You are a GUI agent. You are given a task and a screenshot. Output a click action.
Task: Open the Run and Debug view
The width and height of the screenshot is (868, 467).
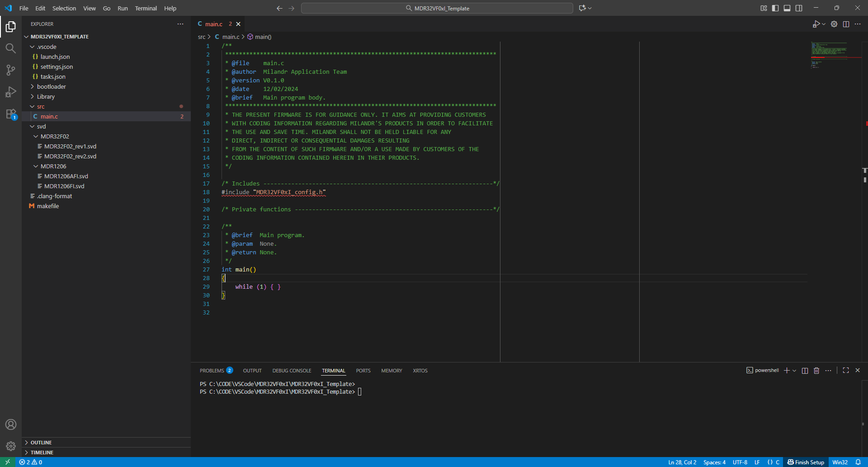10,92
